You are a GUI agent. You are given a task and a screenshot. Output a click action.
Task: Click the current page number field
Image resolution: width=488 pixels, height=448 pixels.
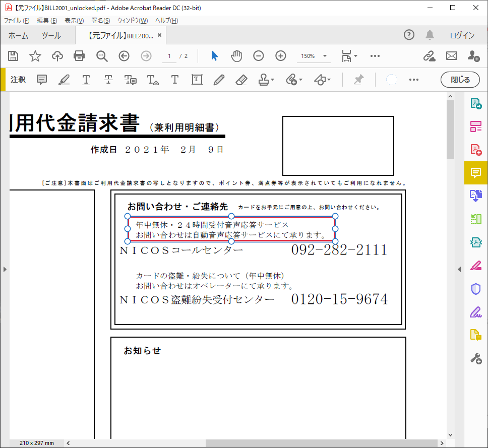pyautogui.click(x=169, y=56)
